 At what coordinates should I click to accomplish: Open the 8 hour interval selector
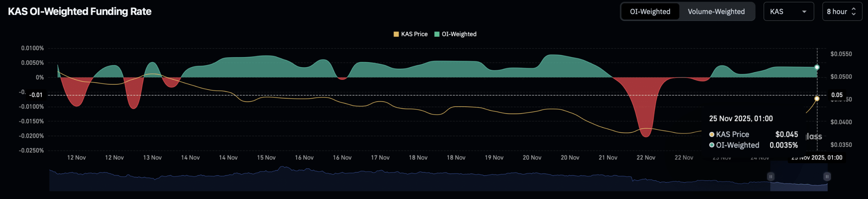coord(842,12)
